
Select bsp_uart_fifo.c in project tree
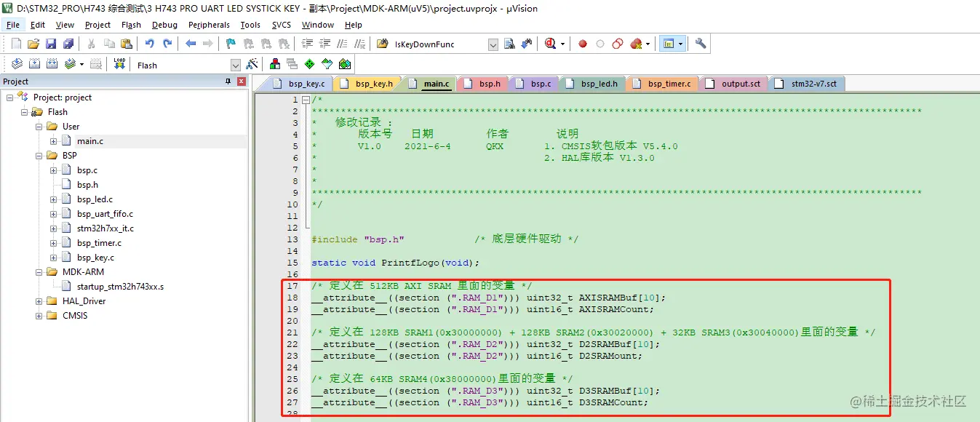coord(105,214)
